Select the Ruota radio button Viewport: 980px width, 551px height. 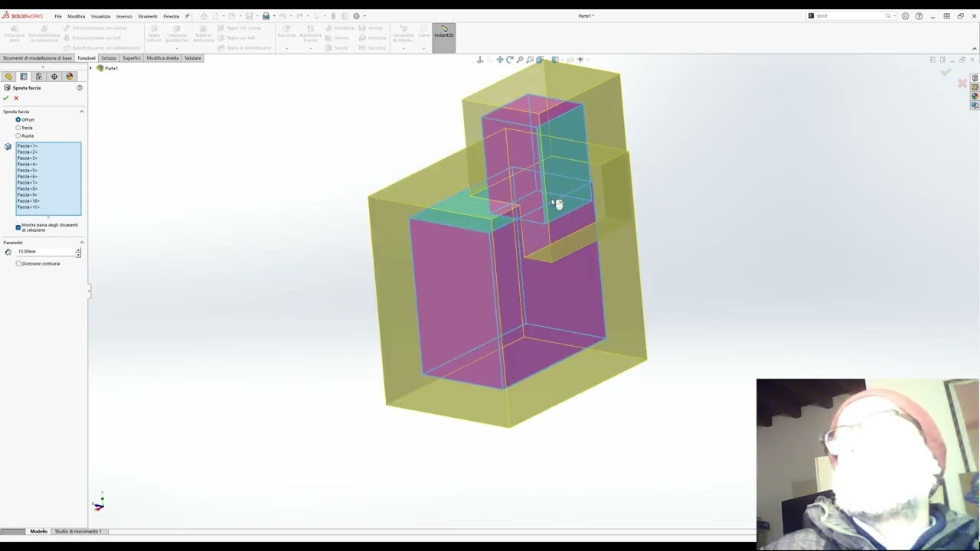tap(18, 135)
